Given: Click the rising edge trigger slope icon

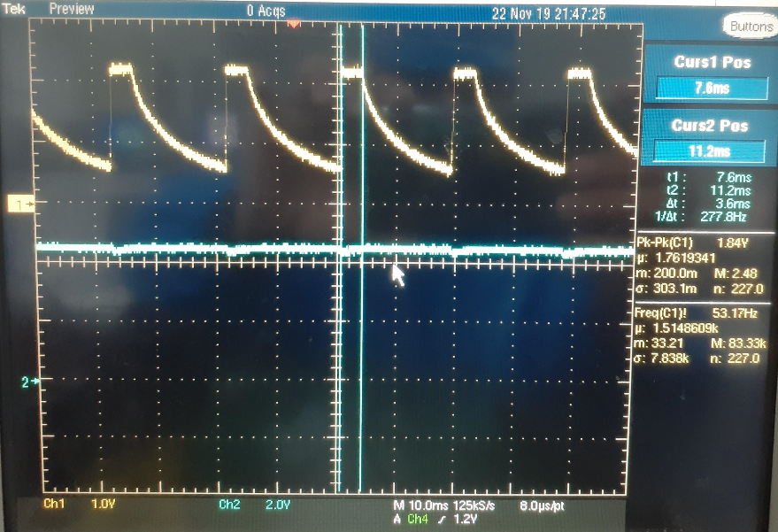Looking at the screenshot, I should [x=442, y=519].
